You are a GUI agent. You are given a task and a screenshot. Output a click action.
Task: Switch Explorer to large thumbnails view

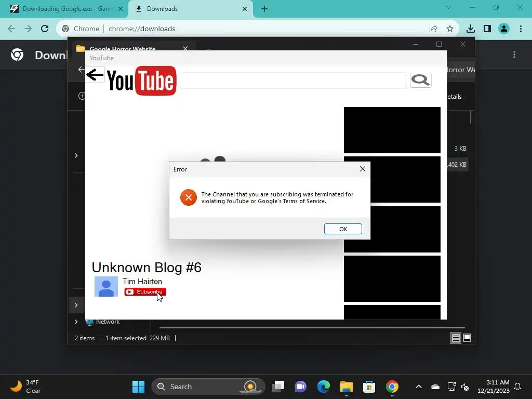point(467,338)
